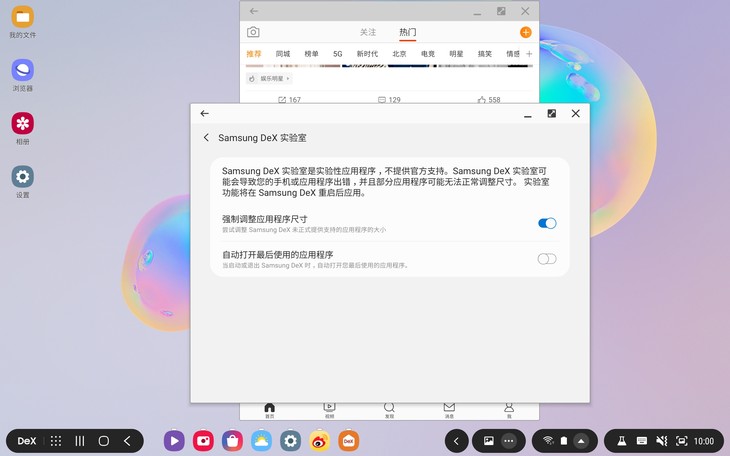The height and width of the screenshot is (456, 730).
Task: Open the red camera app in the taskbar
Action: (203, 441)
